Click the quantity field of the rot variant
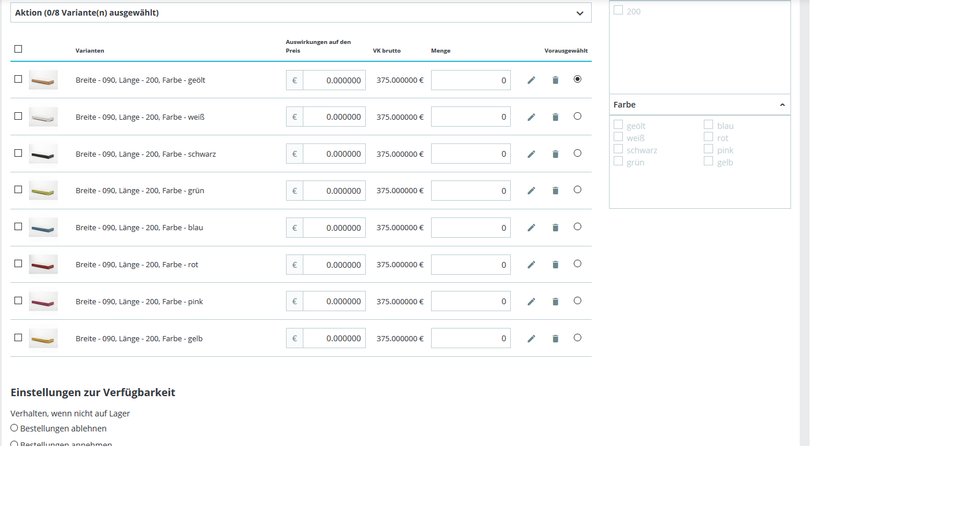 471,265
